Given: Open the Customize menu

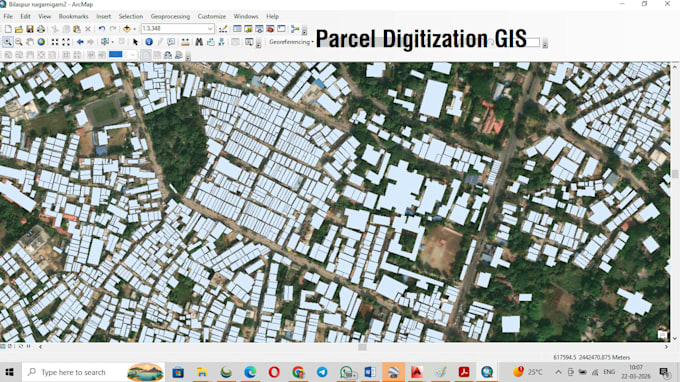Looking at the screenshot, I should (x=212, y=16).
